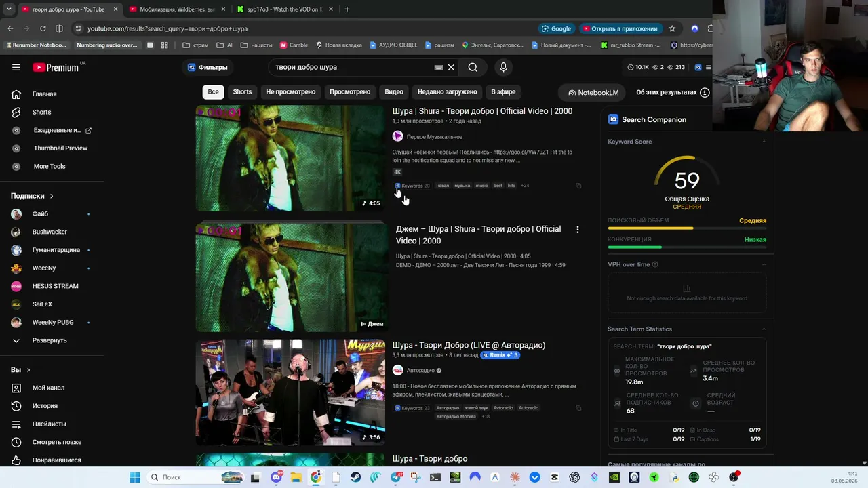Open the YouTube guide hamburger menu
The image size is (868, 488).
pyautogui.click(x=16, y=67)
